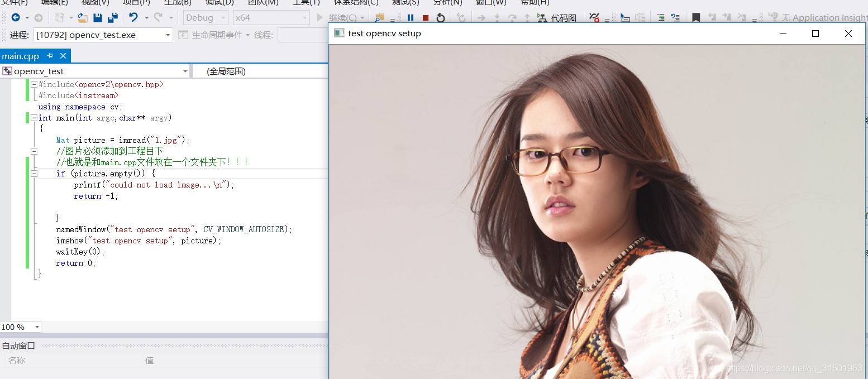Screen dimensions: 868x379
Task: Expand the Undo history dropdown arrow
Action: 146,18
